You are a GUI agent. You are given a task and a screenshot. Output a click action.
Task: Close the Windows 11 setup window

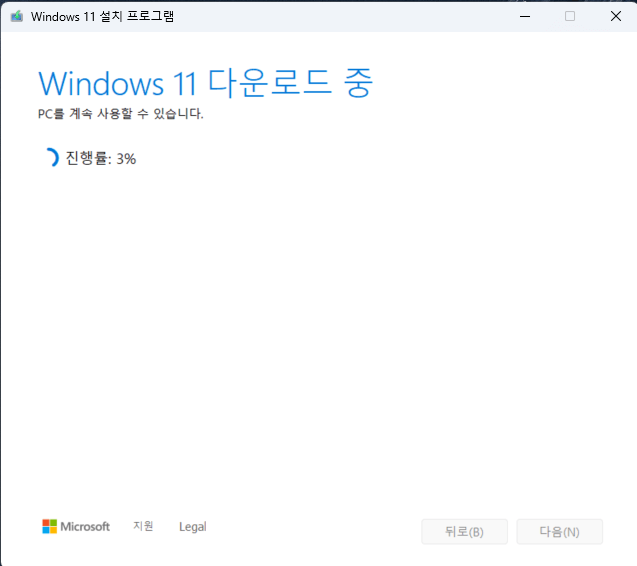point(615,16)
